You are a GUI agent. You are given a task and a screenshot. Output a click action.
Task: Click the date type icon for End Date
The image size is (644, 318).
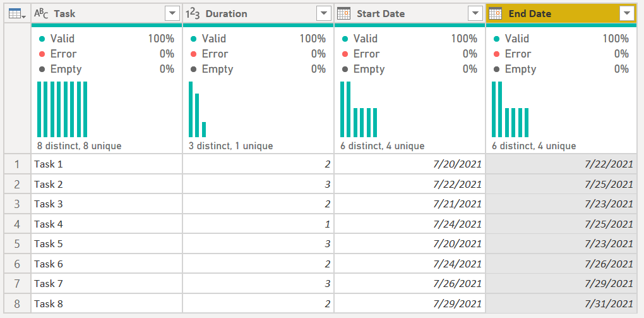coord(496,13)
